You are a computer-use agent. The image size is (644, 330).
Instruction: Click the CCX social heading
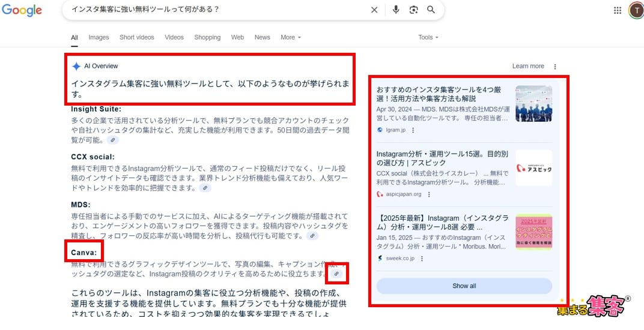(x=93, y=157)
